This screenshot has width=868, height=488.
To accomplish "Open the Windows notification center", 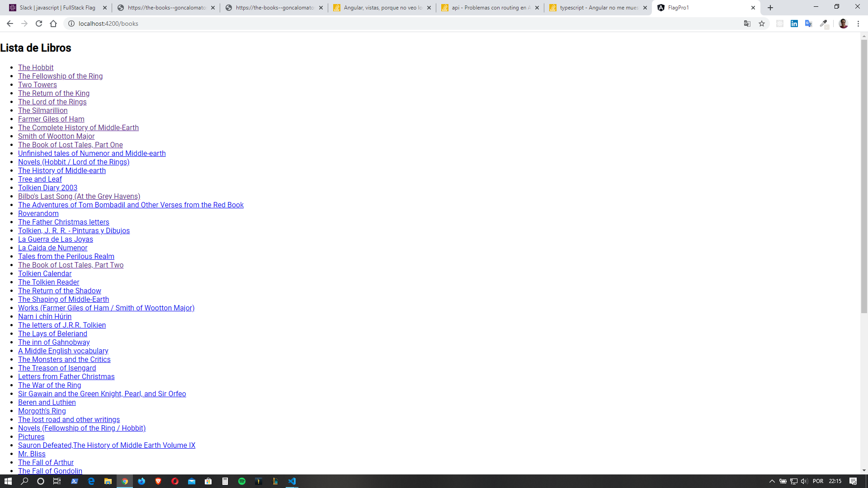I will pos(853,481).
